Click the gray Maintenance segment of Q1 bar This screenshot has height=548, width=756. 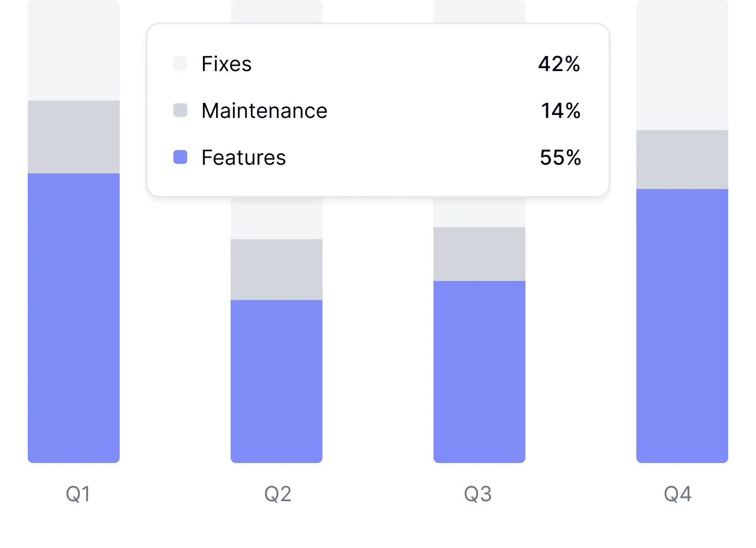point(73,137)
